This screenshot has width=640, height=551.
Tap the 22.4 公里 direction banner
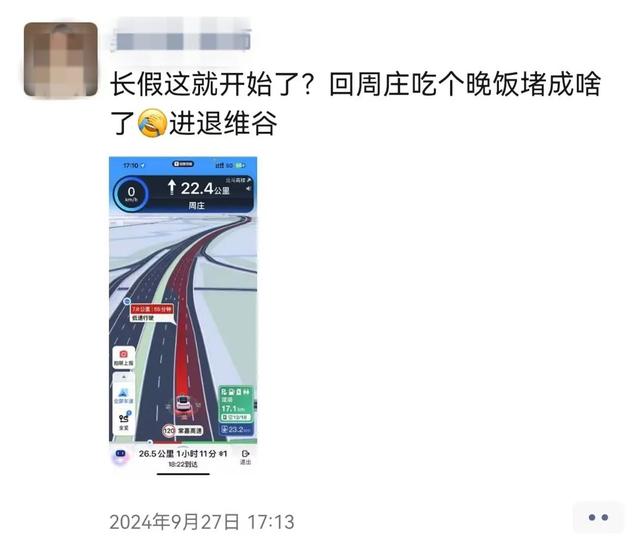click(x=201, y=194)
